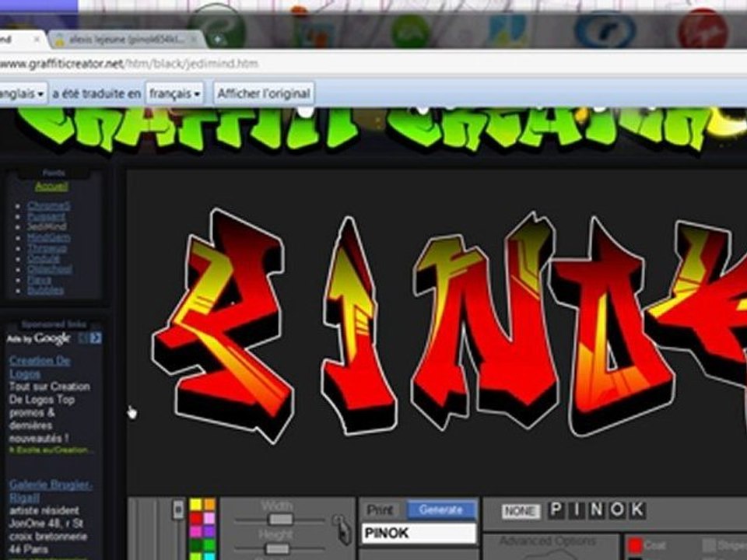The width and height of the screenshot is (747, 560).
Task: Select letter P in the letter selector
Action: click(x=556, y=510)
